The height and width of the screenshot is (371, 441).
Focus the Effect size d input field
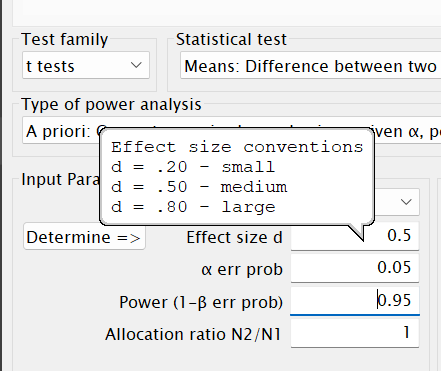355,236
